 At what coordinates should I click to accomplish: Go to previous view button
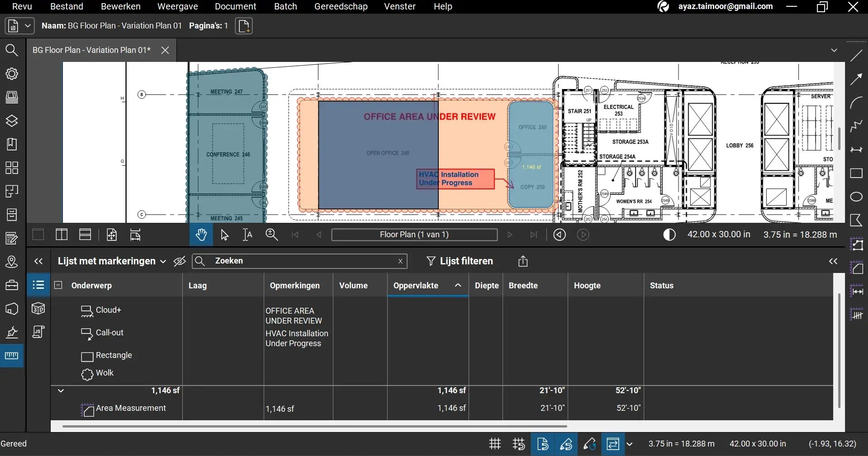(x=560, y=235)
